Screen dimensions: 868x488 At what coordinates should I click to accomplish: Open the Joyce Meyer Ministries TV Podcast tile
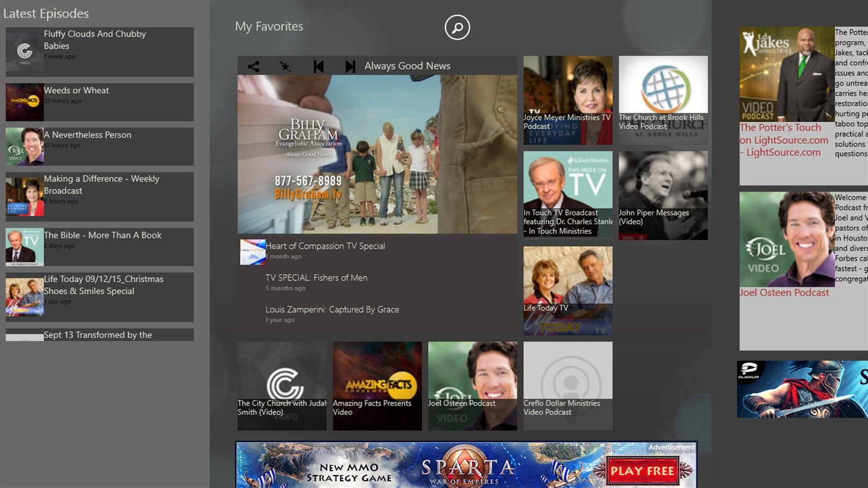[x=567, y=99]
